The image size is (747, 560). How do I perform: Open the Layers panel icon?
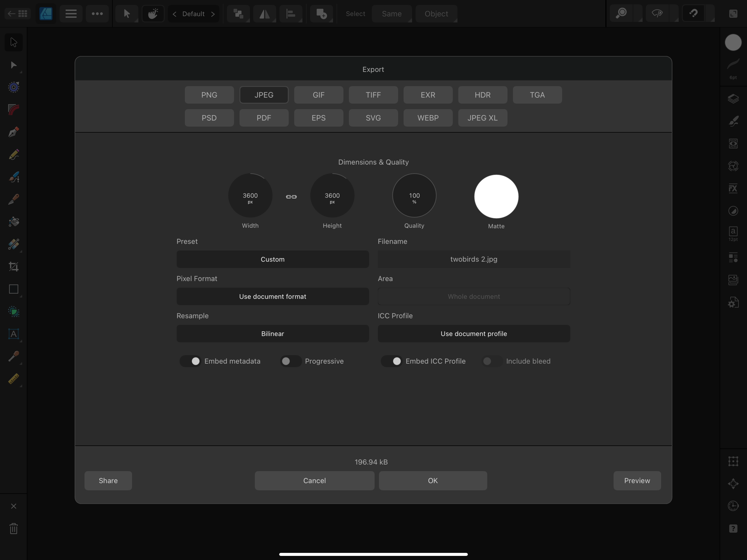click(733, 99)
